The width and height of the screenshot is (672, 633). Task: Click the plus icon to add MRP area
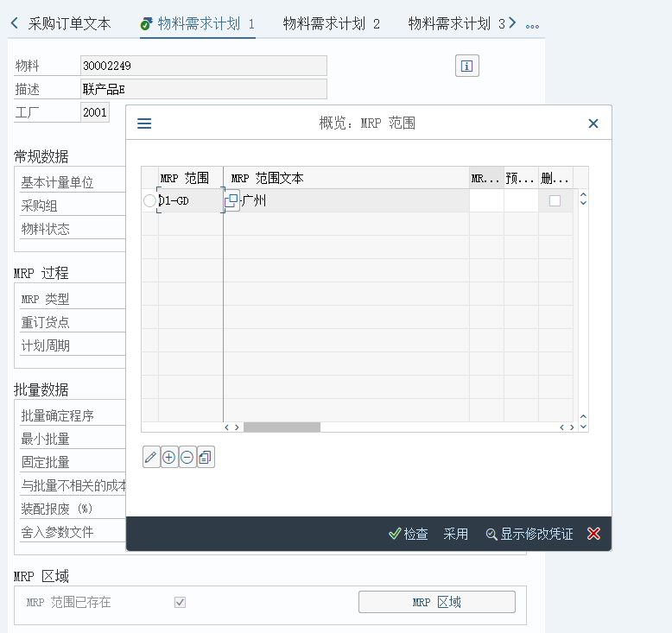pyautogui.click(x=169, y=458)
